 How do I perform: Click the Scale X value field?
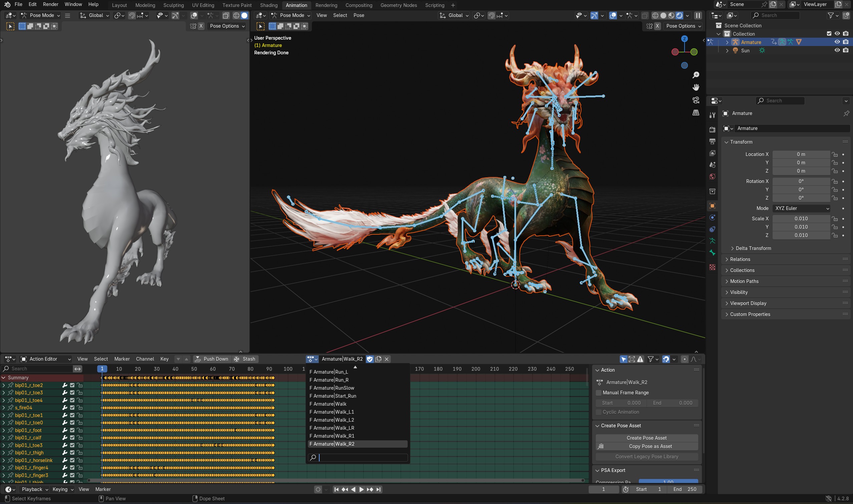coord(801,219)
